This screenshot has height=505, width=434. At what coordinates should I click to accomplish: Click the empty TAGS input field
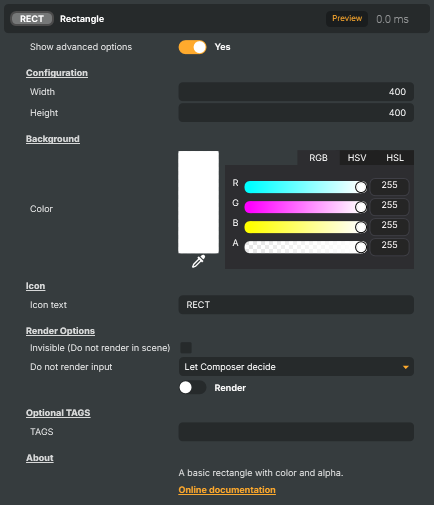[x=296, y=432]
